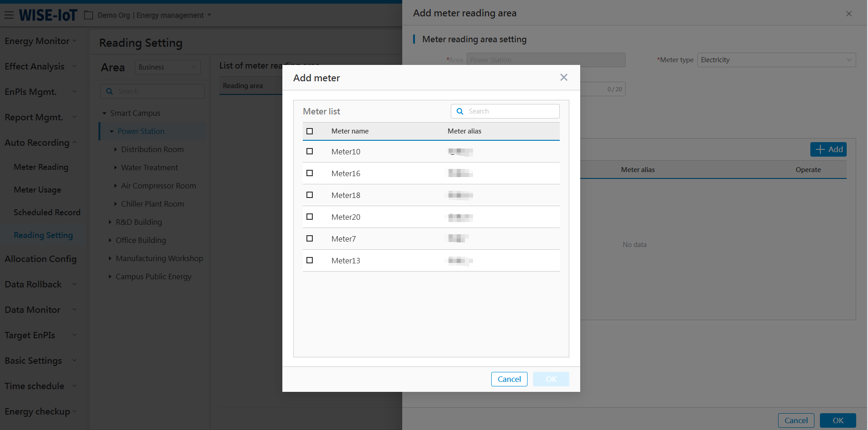
Task: Focus the Meter list search field
Action: pyautogui.click(x=512, y=111)
